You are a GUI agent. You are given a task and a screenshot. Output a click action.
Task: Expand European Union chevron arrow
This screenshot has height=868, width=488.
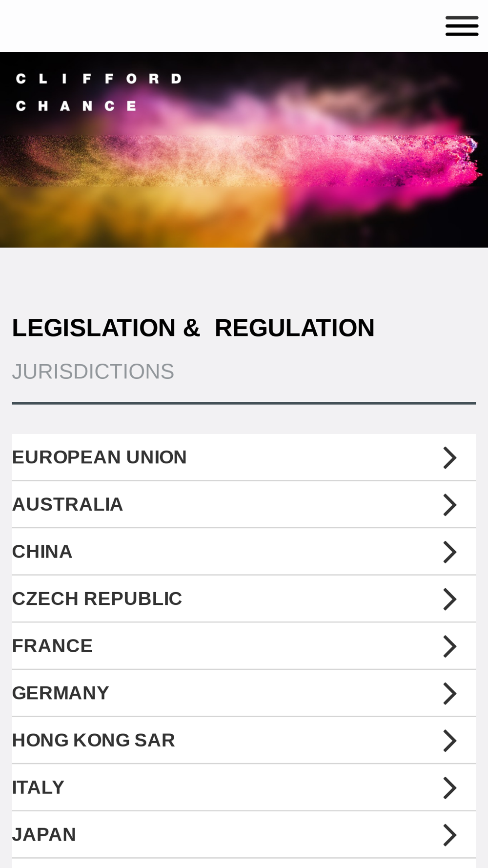(450, 457)
